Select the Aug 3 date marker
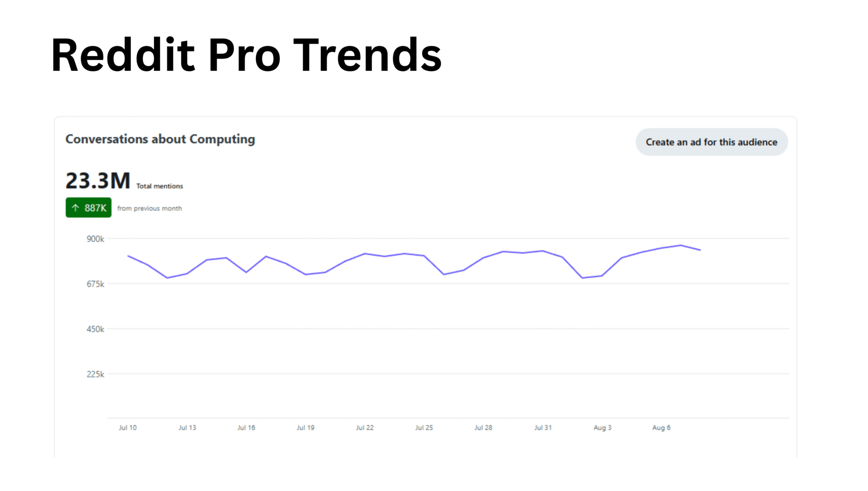868x491 pixels. pos(602,427)
